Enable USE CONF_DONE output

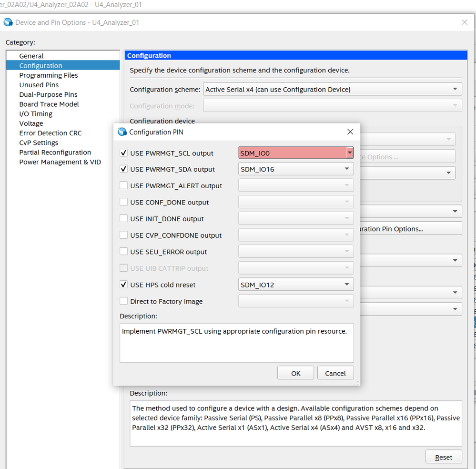tap(123, 202)
